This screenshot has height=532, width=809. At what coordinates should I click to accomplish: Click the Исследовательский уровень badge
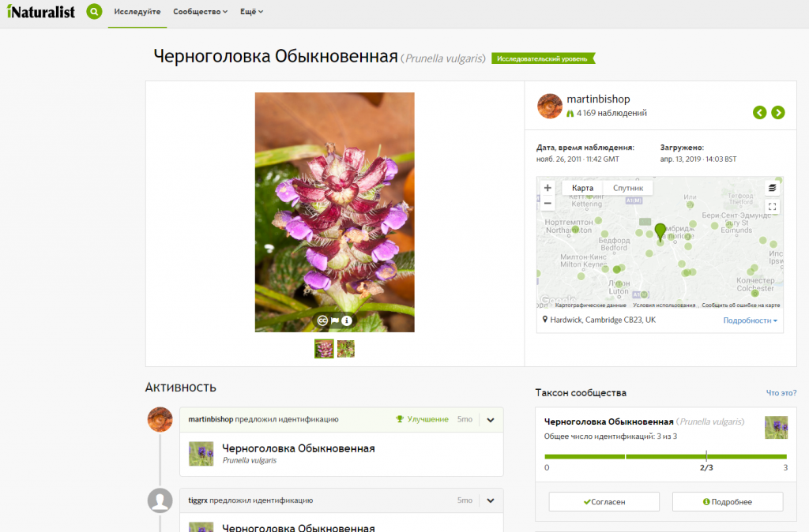[543, 58]
